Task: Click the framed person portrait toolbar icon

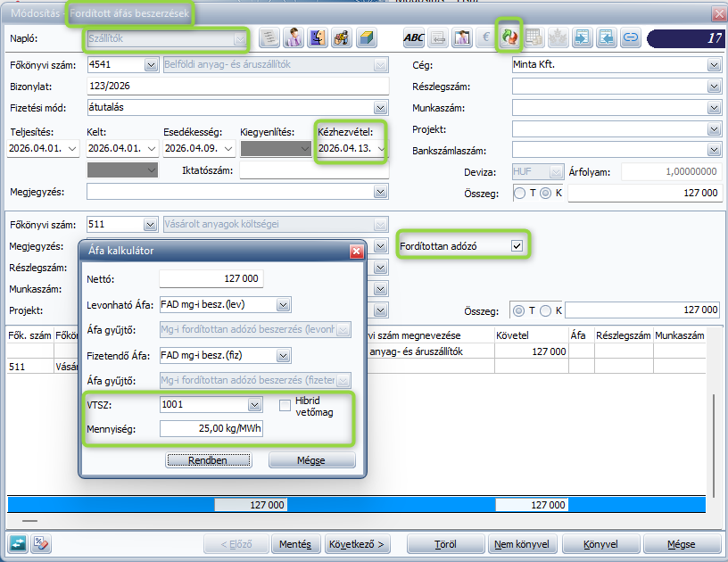Action: [x=462, y=37]
